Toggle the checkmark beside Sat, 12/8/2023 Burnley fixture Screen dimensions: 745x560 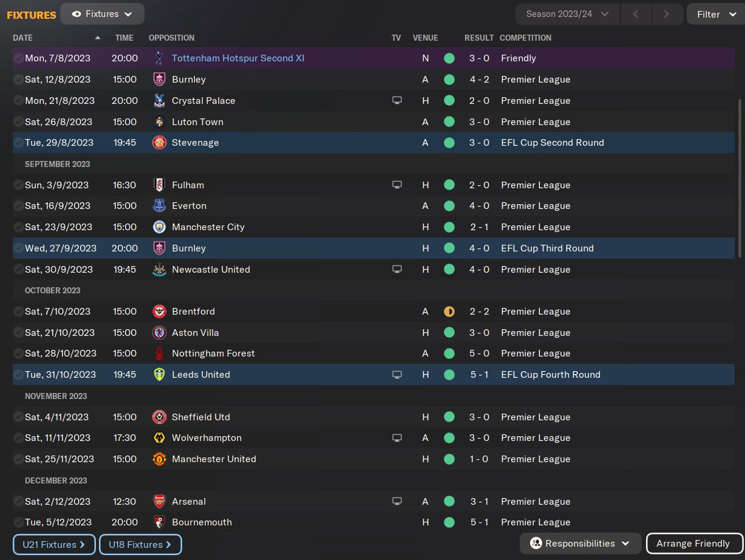(18, 80)
